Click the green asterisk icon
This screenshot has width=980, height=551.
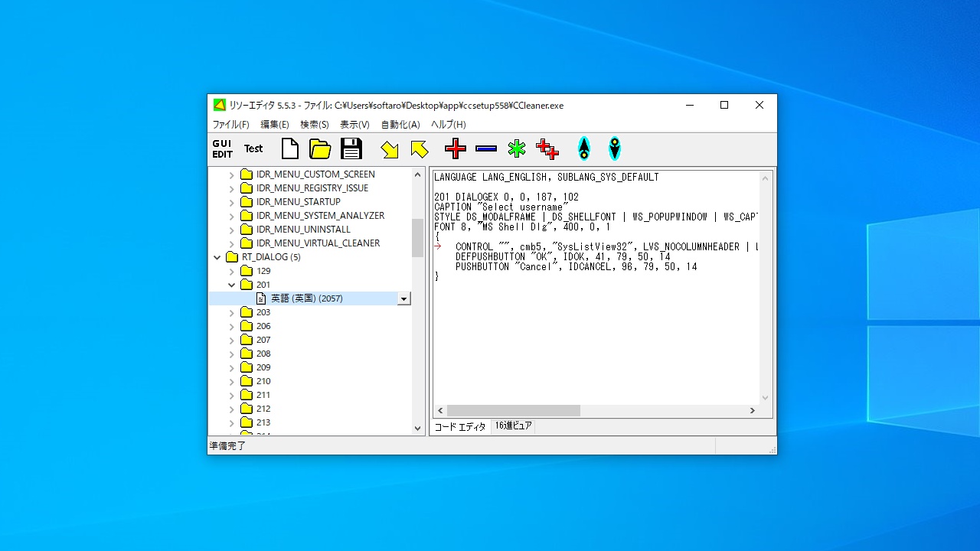coord(517,148)
